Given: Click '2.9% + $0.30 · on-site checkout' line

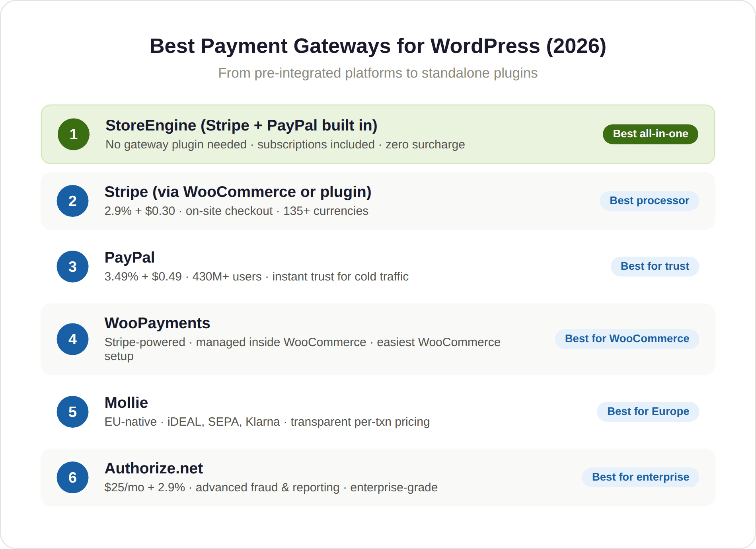Looking at the screenshot, I should pos(236,211).
